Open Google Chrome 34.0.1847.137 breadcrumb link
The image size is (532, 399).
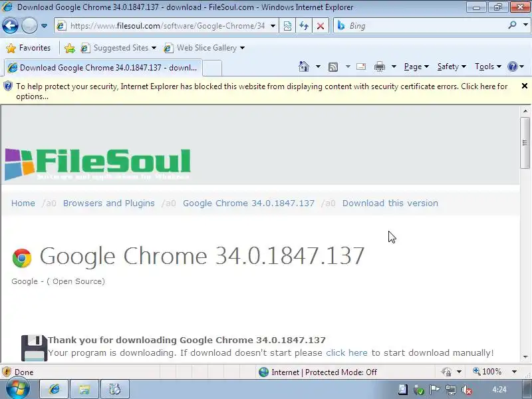(249, 203)
